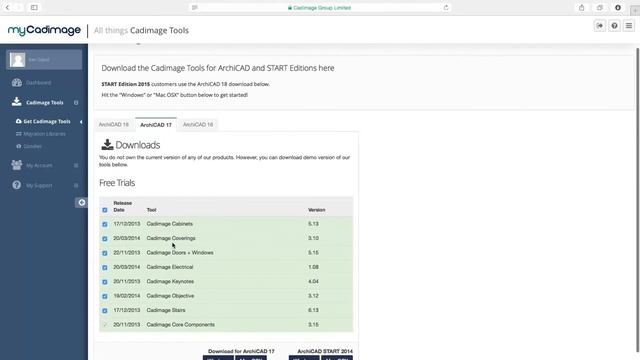The image size is (640, 360).
Task: Open My Support in the sidebar
Action: coord(39,185)
